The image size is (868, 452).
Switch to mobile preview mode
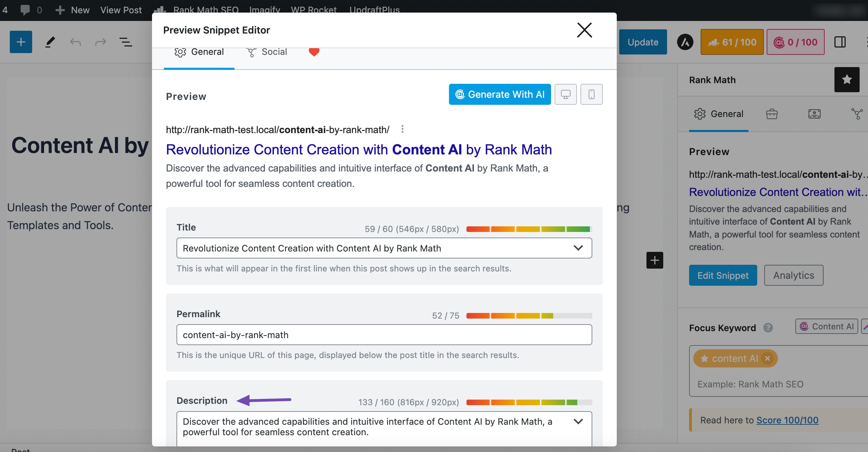click(591, 94)
